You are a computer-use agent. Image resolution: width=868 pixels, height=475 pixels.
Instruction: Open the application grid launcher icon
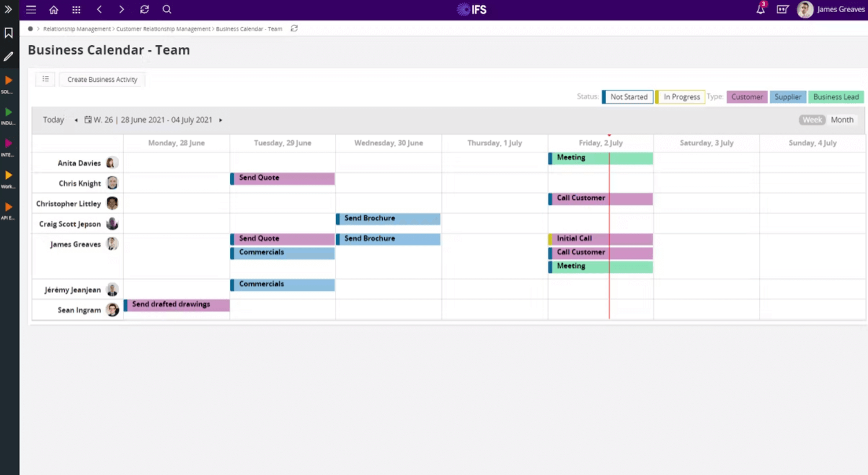pos(76,9)
